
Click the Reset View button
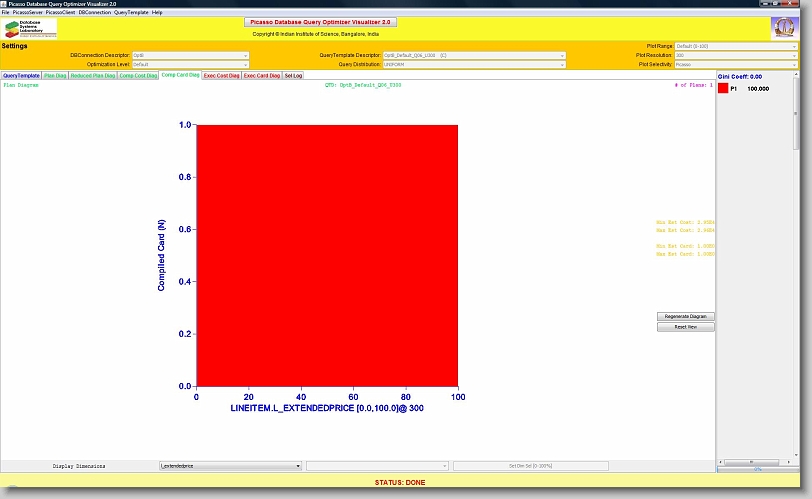click(x=685, y=327)
